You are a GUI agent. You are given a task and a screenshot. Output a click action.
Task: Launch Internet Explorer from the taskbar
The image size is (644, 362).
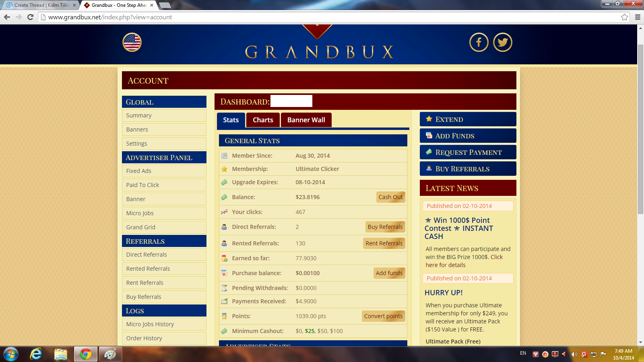pyautogui.click(x=36, y=354)
